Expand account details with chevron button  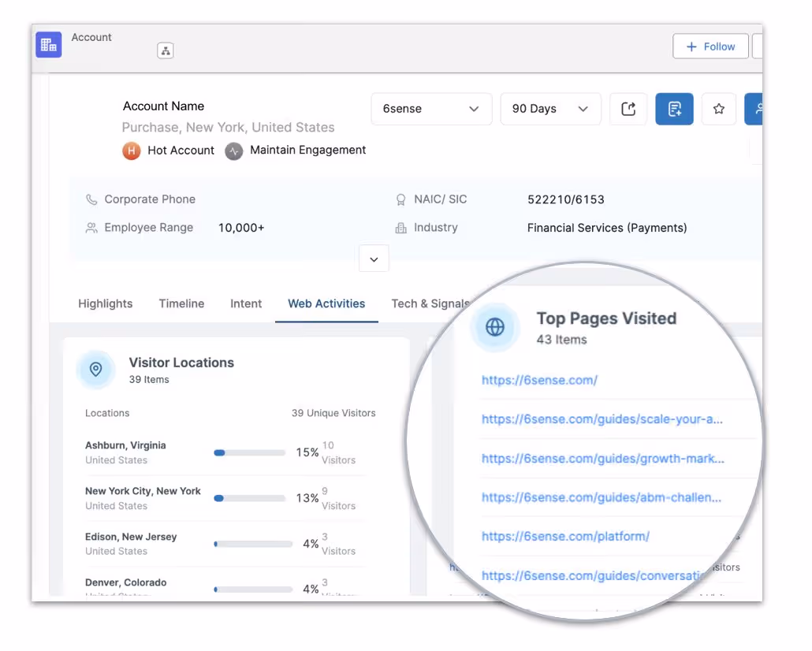[x=374, y=259]
